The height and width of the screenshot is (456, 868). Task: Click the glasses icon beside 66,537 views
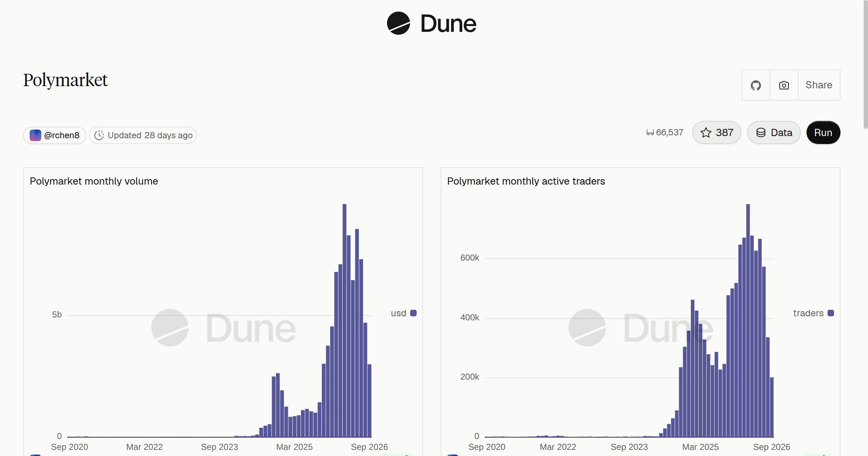point(650,133)
